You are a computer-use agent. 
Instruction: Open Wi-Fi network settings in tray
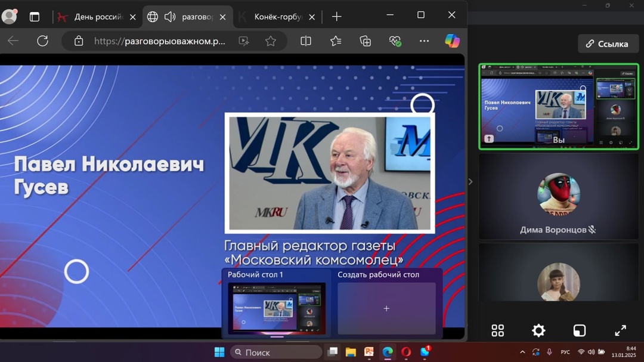click(581, 352)
